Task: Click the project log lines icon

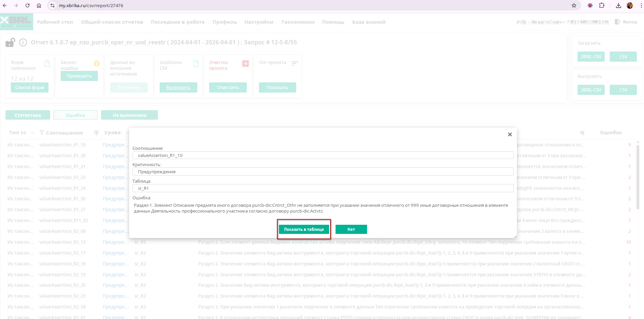Action: [x=295, y=63]
